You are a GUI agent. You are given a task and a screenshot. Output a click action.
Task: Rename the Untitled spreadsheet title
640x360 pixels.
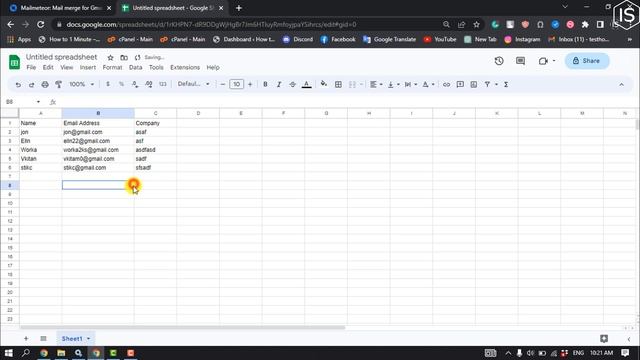[62, 57]
